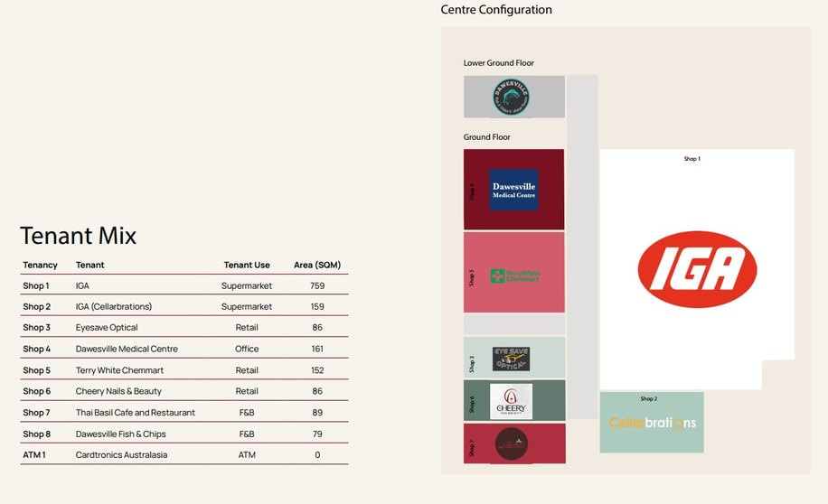Select the Shop 1 tenancy cell in table
Screen dimensions: 828x504
[x=36, y=285]
